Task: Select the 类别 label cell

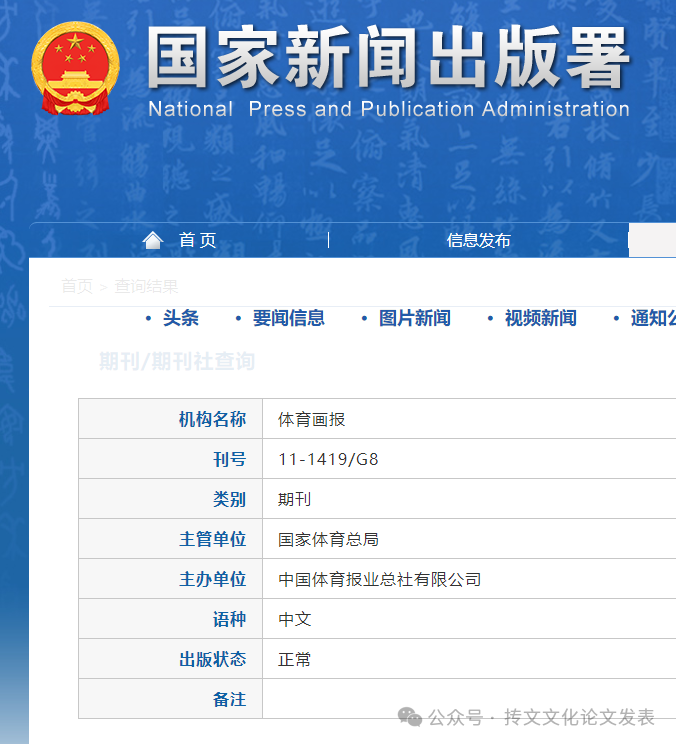Action: pyautogui.click(x=171, y=499)
